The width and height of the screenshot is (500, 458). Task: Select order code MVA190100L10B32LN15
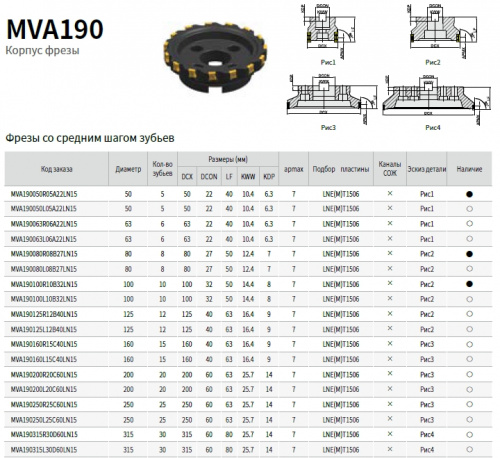pos(43,299)
